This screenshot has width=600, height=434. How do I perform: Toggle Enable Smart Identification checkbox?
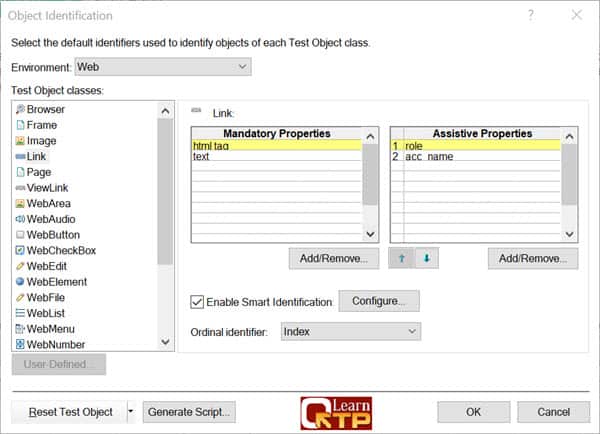[197, 302]
